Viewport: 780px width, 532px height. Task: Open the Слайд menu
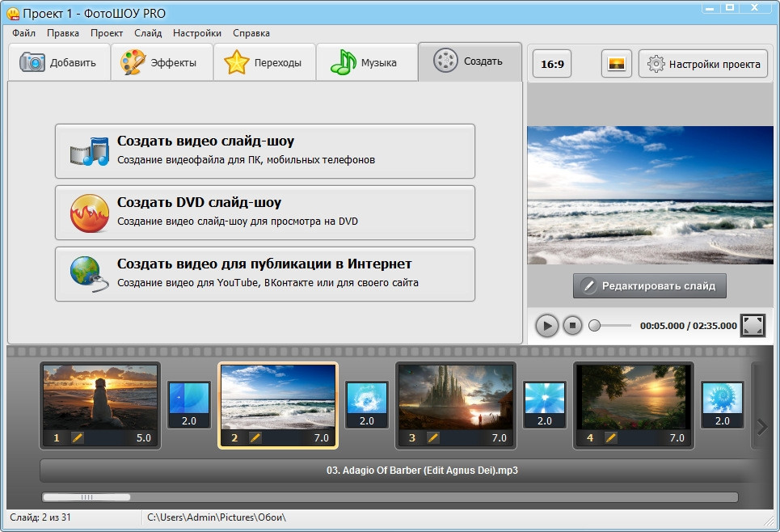click(148, 33)
